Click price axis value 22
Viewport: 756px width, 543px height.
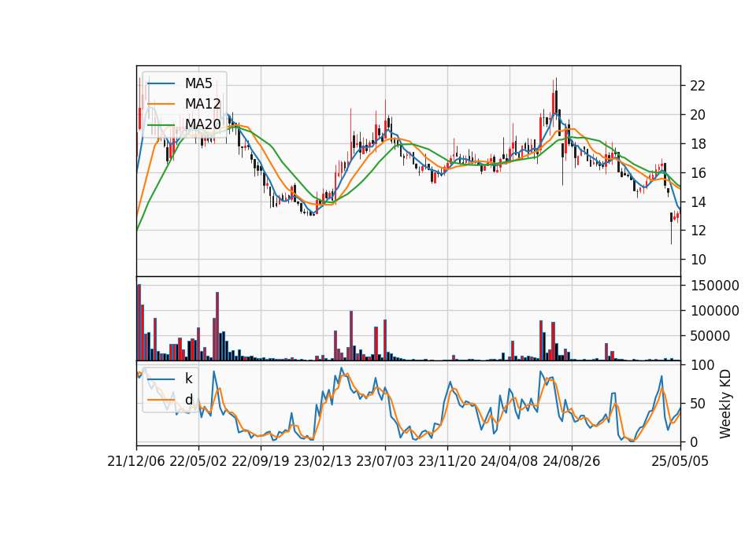click(698, 86)
